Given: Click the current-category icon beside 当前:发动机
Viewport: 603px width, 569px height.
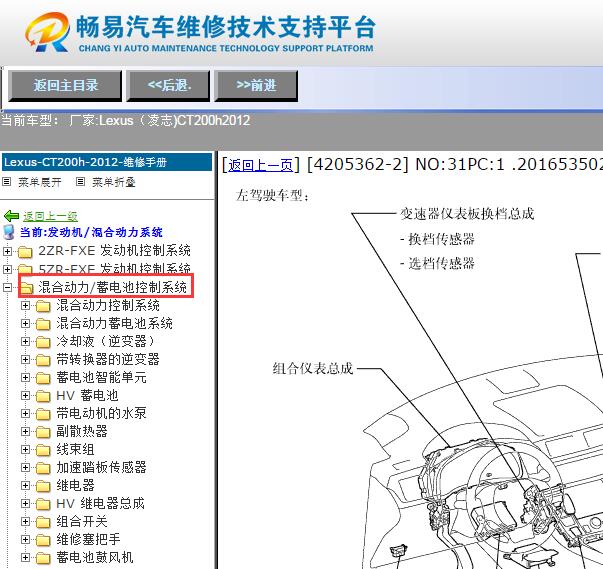Looking at the screenshot, I should click(x=8, y=232).
